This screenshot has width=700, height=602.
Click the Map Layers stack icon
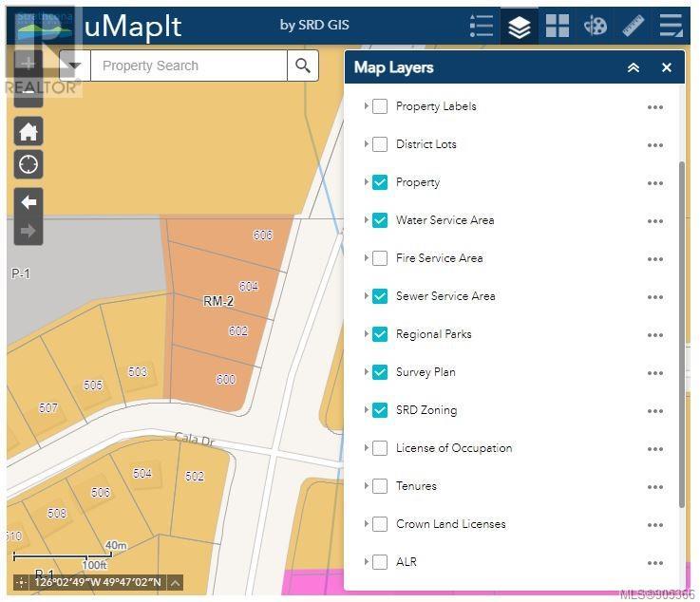(520, 26)
